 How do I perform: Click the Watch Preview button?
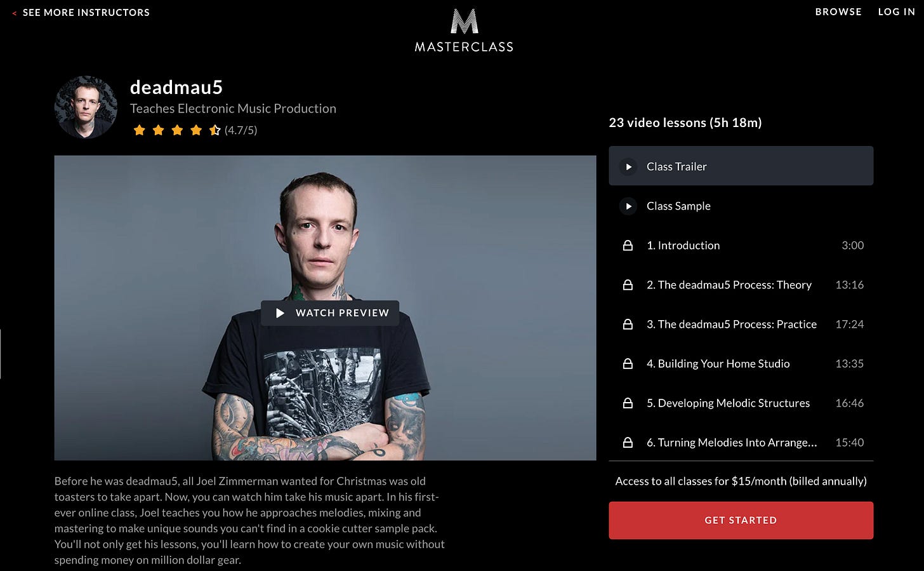[x=330, y=313]
